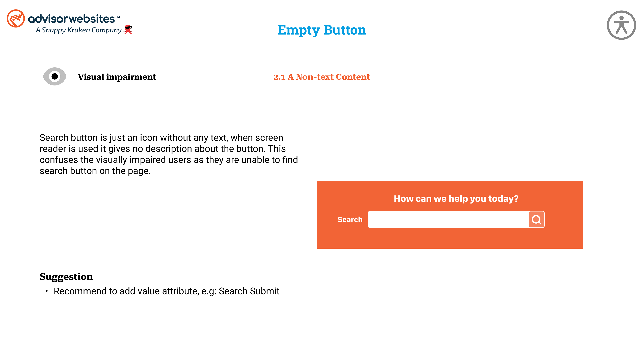Click the paragraph describing the search button
The width and height of the screenshot is (644, 362).
[169, 154]
